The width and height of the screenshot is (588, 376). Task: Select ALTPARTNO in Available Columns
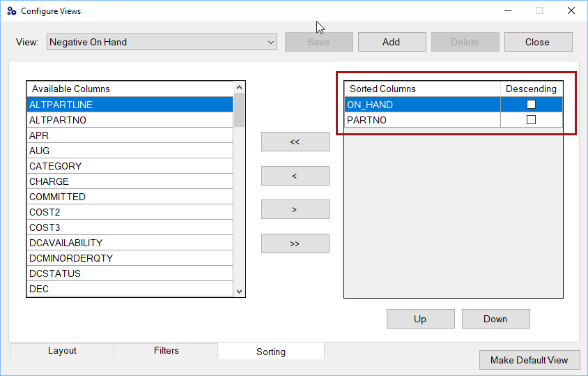pyautogui.click(x=130, y=120)
